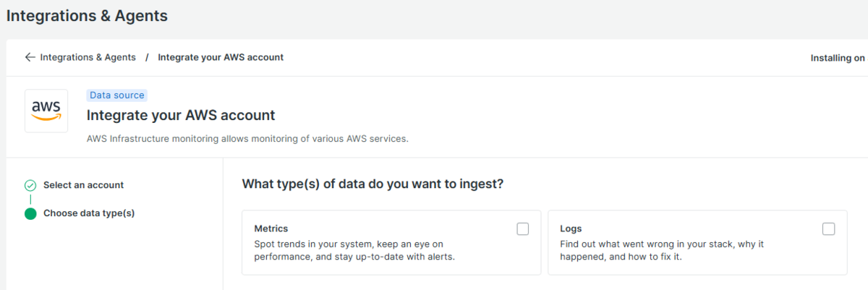Click the back arrow in the breadcrumb
This screenshot has width=868, height=290.
point(30,57)
